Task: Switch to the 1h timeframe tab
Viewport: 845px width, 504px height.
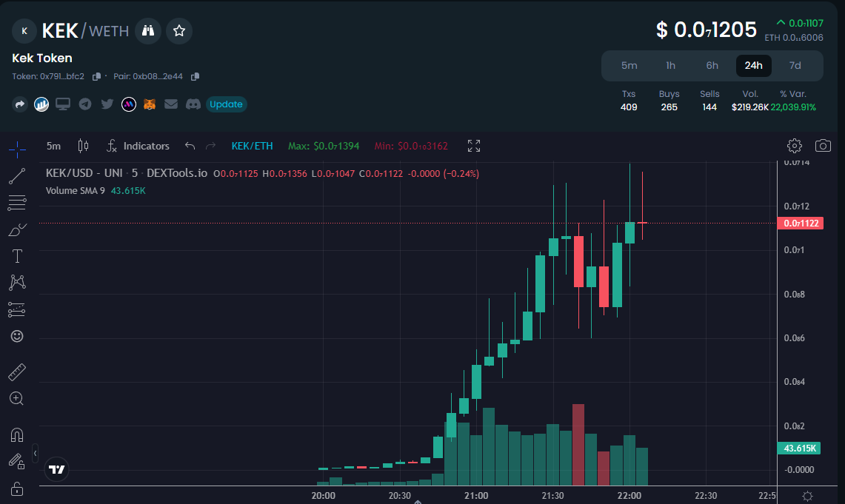Action: coord(670,65)
